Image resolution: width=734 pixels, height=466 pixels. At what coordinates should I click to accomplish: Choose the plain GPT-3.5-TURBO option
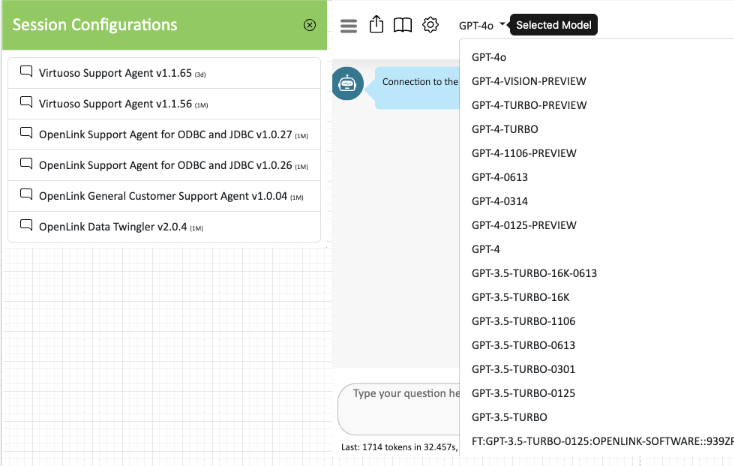pos(509,417)
